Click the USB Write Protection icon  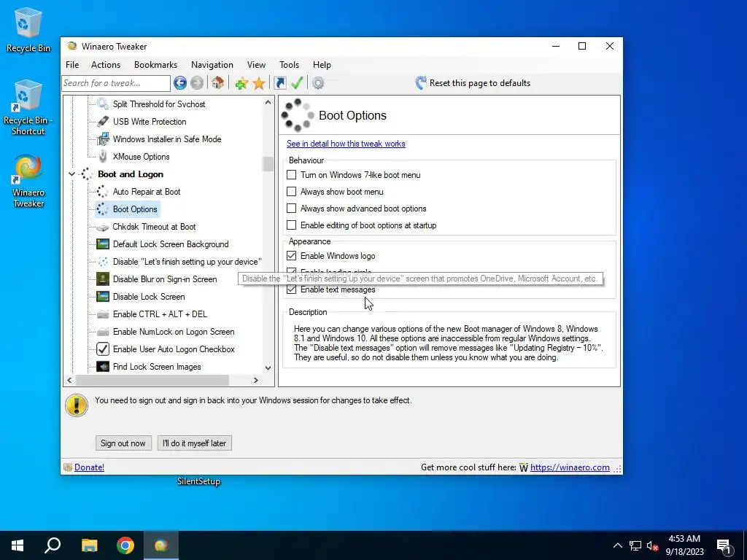(x=103, y=122)
